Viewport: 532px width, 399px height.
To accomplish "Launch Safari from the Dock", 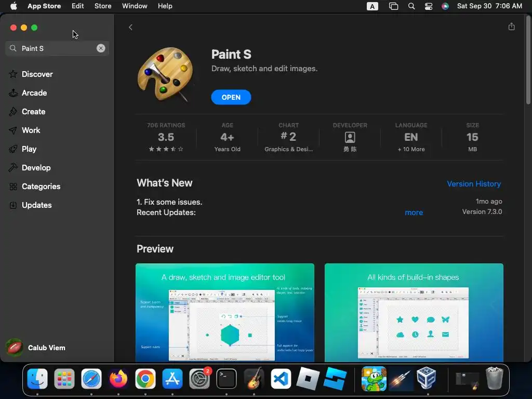I will [x=91, y=379].
